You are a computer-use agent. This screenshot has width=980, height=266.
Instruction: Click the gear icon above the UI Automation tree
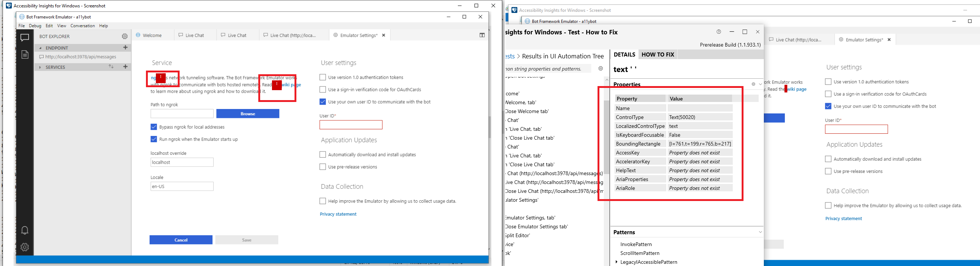click(601, 68)
